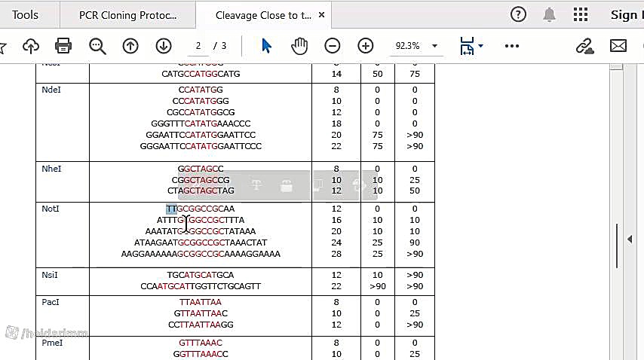644x360 pixels.
Task: Close the Cleavage Close to tab
Action: coord(321,15)
